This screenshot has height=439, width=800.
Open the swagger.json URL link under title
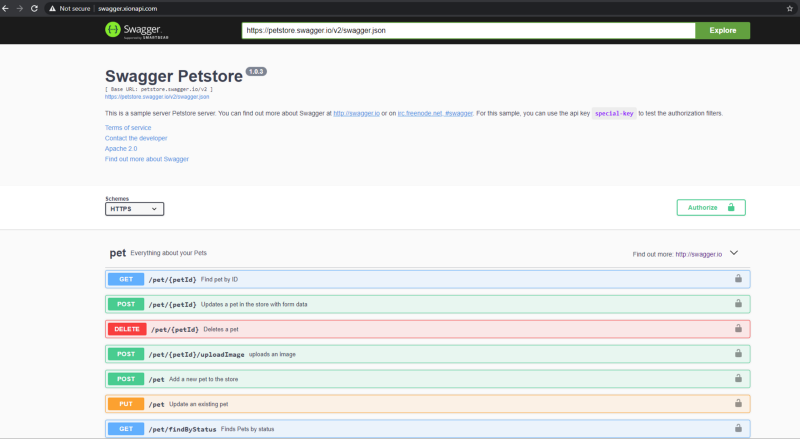click(157, 97)
